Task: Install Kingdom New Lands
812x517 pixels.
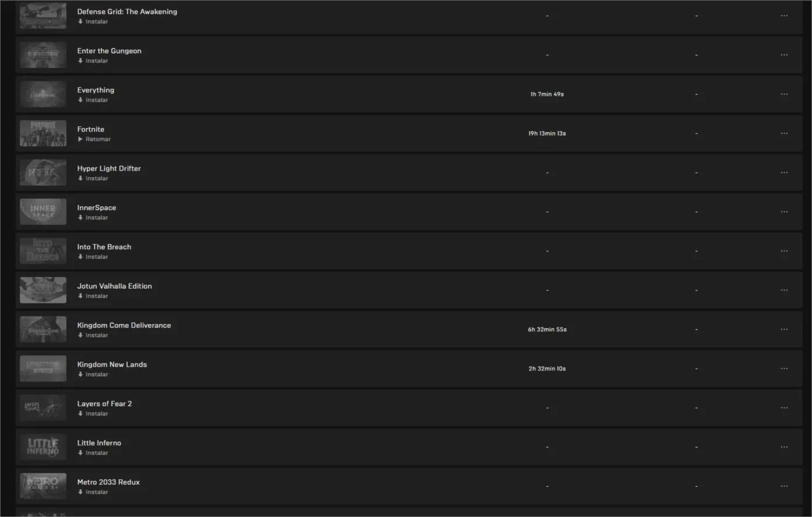Action: pyautogui.click(x=93, y=374)
